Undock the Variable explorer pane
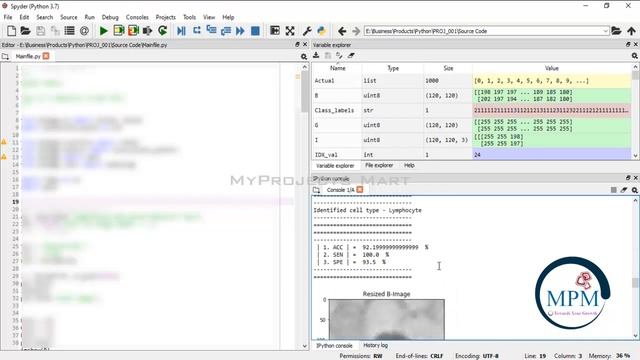The height and width of the screenshot is (360, 640). point(628,44)
